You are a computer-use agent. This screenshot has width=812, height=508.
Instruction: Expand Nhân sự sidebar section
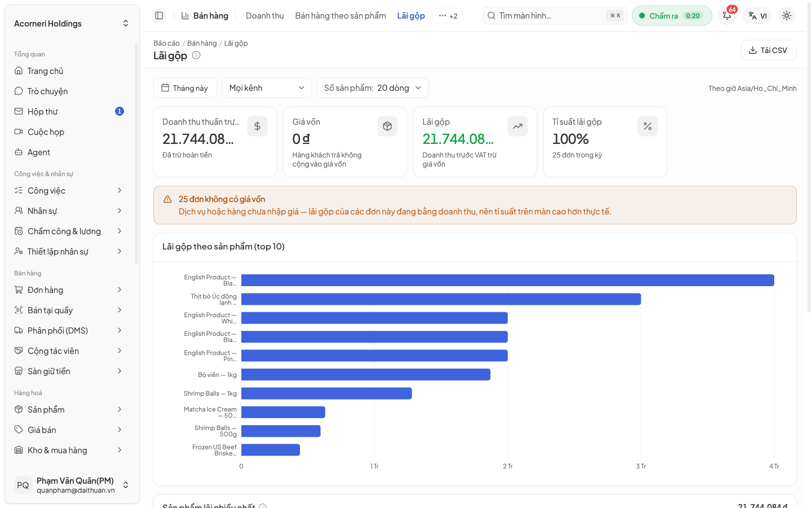(x=69, y=211)
